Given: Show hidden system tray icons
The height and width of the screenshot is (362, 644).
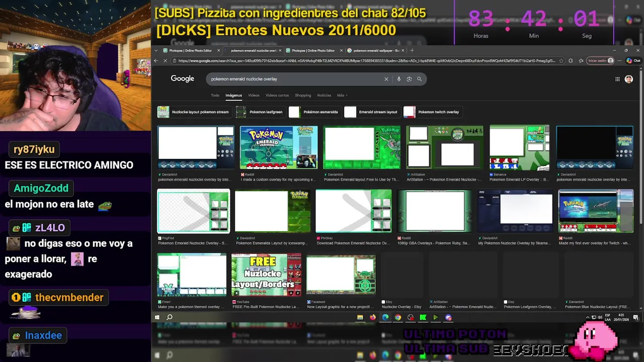Looking at the screenshot, I should (x=587, y=317).
